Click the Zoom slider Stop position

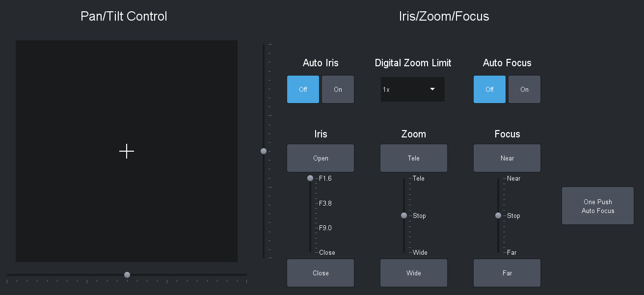(403, 215)
